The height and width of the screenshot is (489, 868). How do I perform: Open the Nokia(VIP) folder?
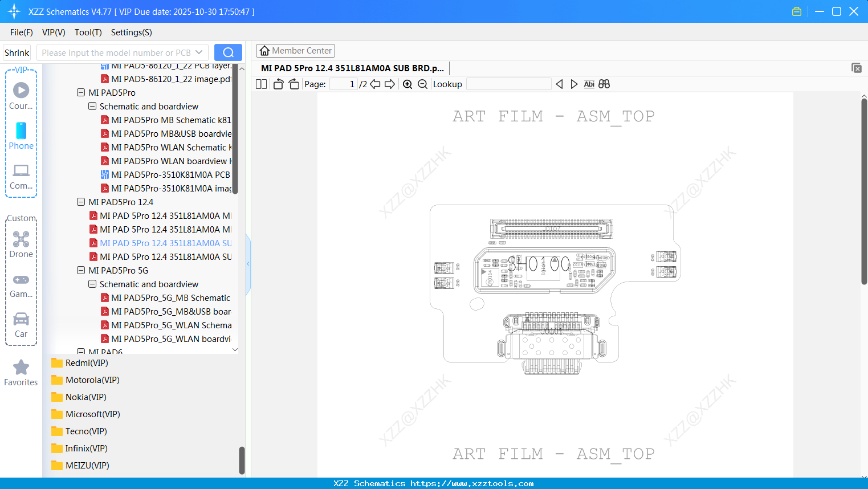pyautogui.click(x=79, y=397)
